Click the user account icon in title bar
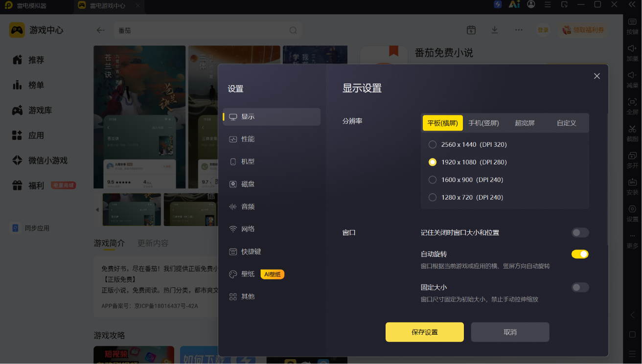 531,4
